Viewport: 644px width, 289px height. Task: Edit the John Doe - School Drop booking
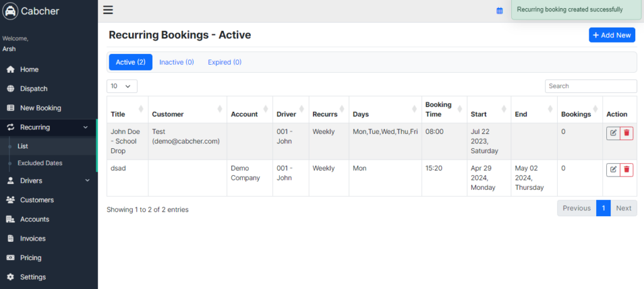point(613,133)
